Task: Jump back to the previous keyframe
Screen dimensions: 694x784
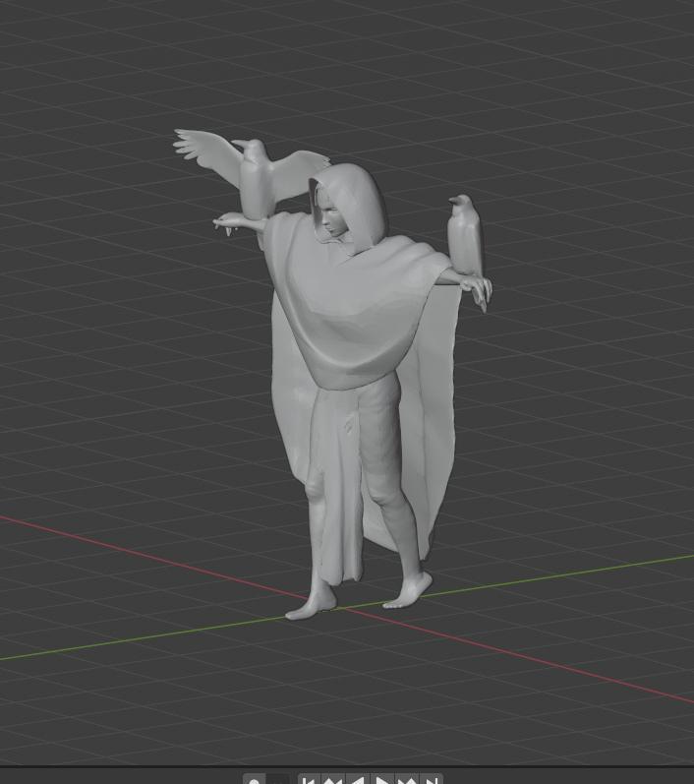Action: [333, 780]
